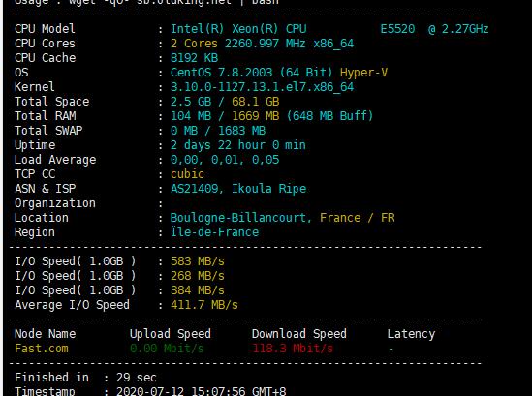Click the 'CPU Cache' label
This screenshot has height=396, width=532.
[45, 58]
